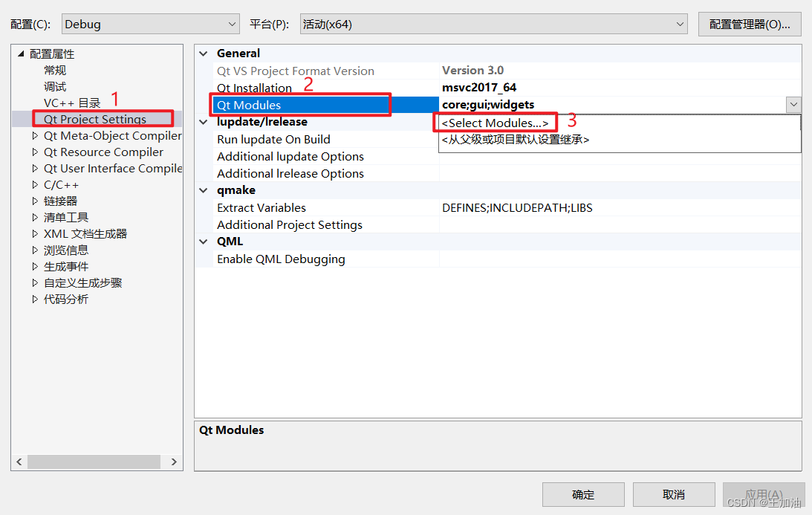This screenshot has height=515, width=812.
Task: Select VC++ 目录 in the tree
Action: 72,103
